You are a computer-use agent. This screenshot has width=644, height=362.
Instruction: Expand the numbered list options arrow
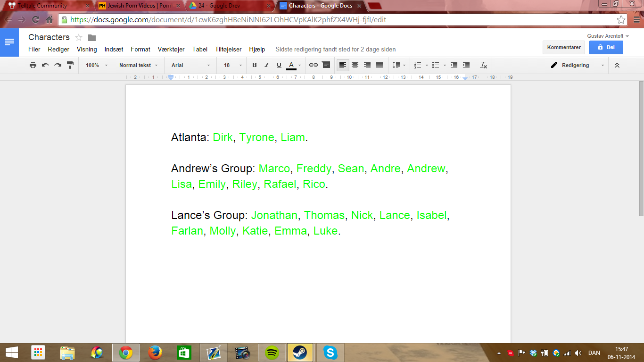[x=427, y=65]
